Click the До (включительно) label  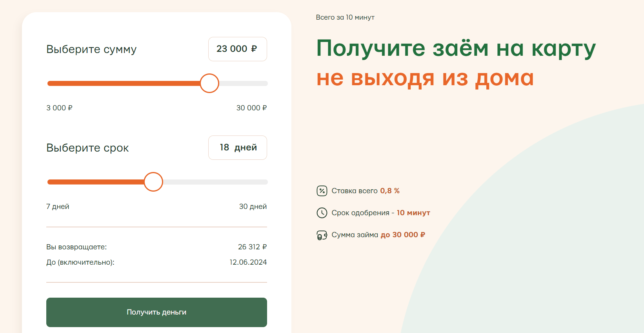click(x=80, y=262)
